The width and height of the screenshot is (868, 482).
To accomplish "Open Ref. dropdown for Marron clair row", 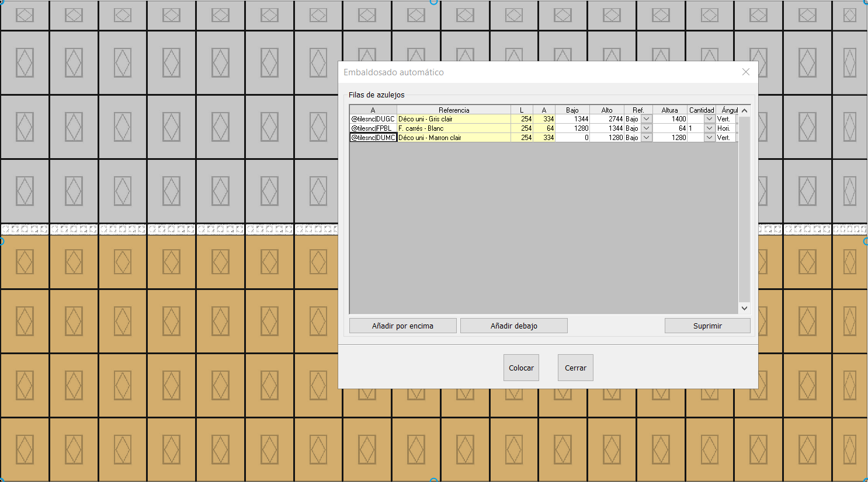I will point(646,138).
